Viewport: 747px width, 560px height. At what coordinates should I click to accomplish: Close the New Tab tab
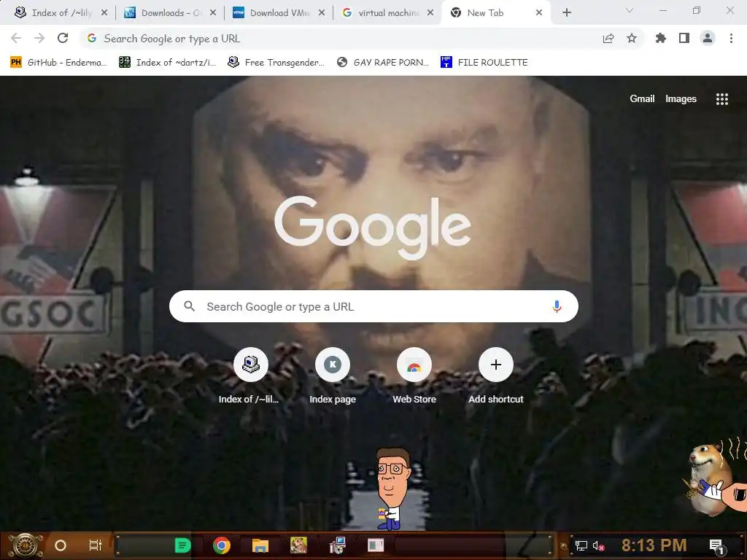[539, 13]
